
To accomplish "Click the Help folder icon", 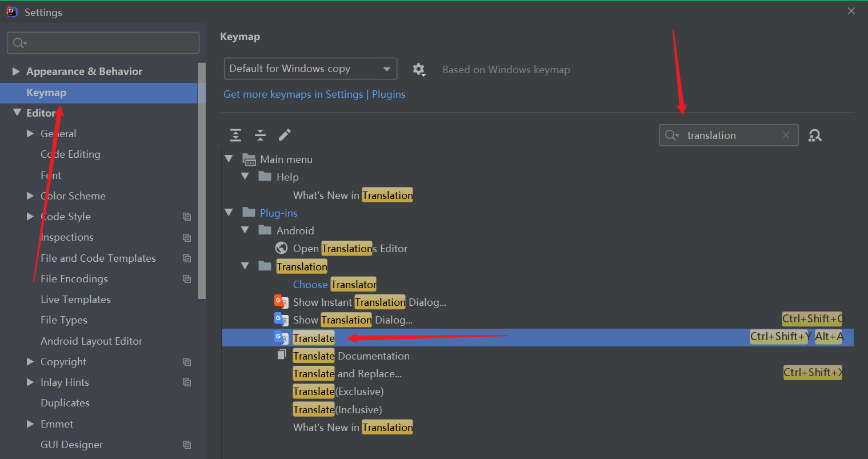I will (x=265, y=176).
